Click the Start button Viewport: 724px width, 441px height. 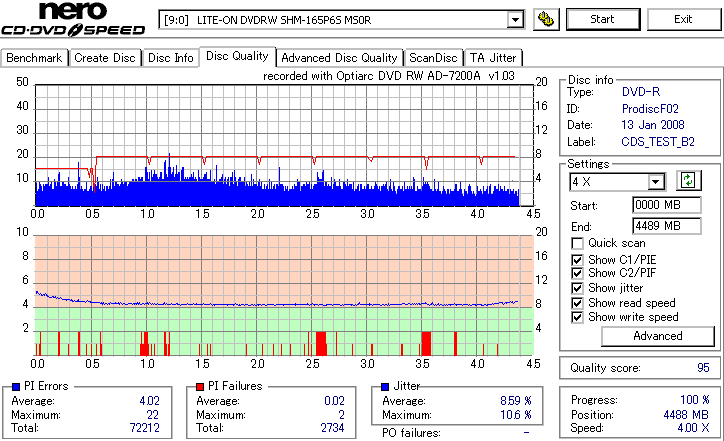(603, 19)
